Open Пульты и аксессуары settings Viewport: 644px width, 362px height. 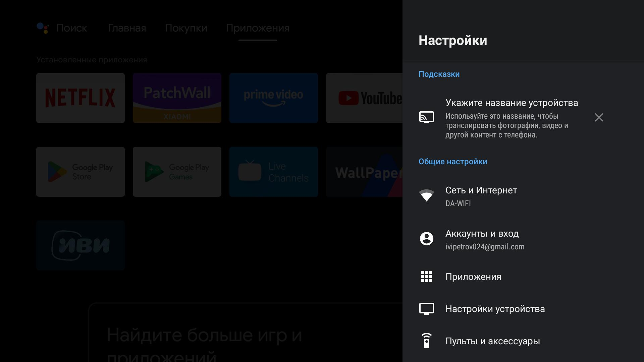coord(523,341)
